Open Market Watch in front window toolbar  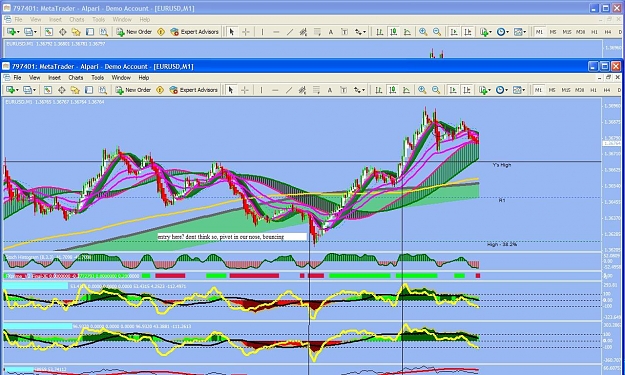click(x=48, y=90)
